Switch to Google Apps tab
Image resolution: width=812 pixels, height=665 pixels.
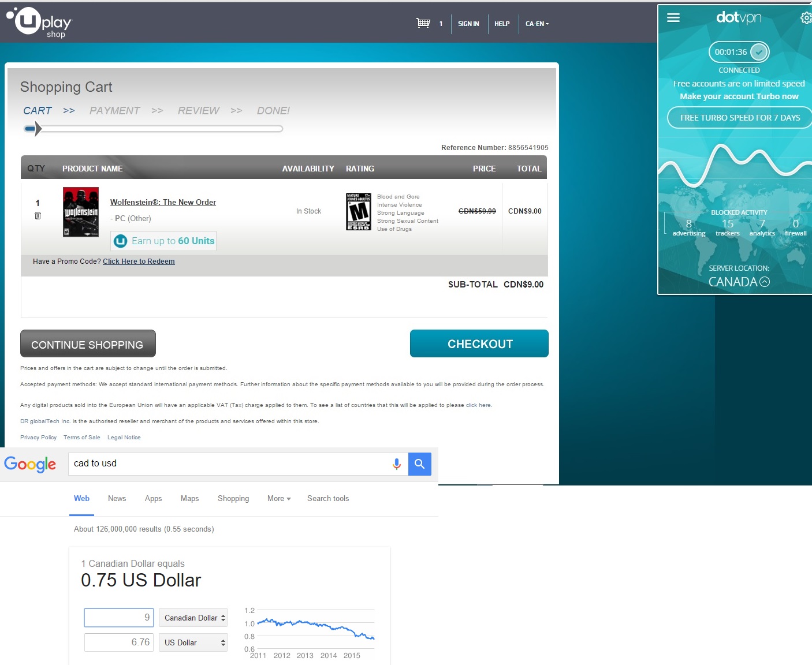[x=153, y=498]
